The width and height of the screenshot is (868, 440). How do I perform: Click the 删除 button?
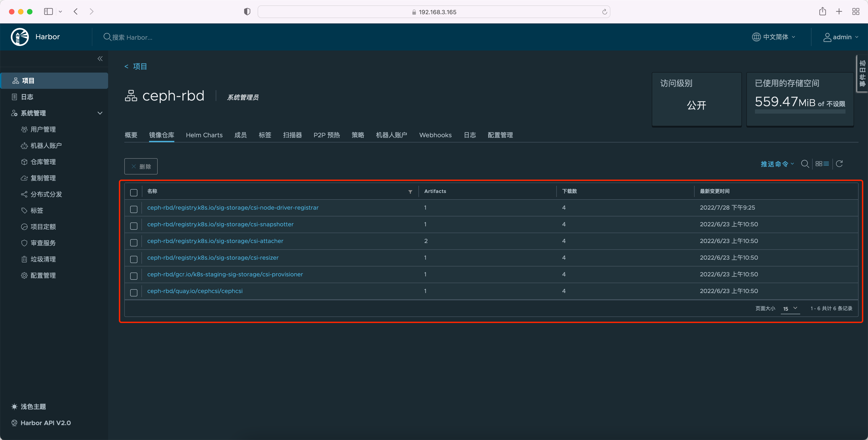click(141, 166)
